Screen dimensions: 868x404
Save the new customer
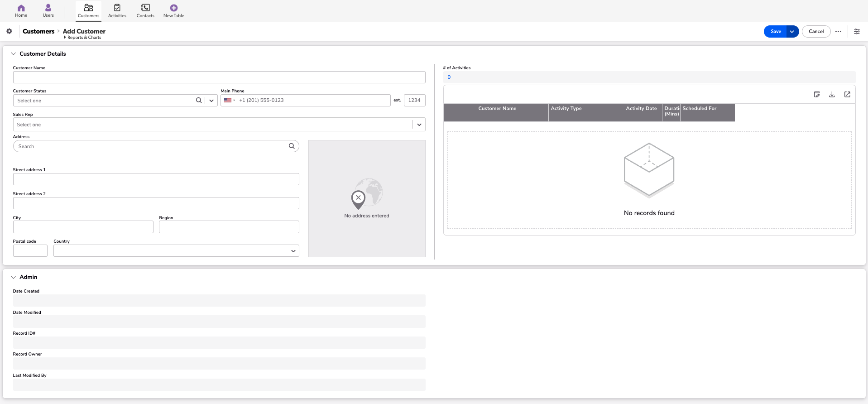click(x=776, y=31)
